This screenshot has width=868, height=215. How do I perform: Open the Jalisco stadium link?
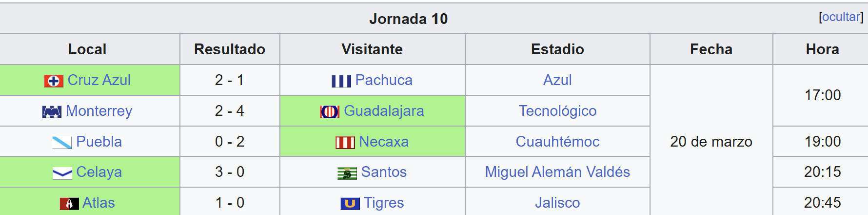point(557,203)
